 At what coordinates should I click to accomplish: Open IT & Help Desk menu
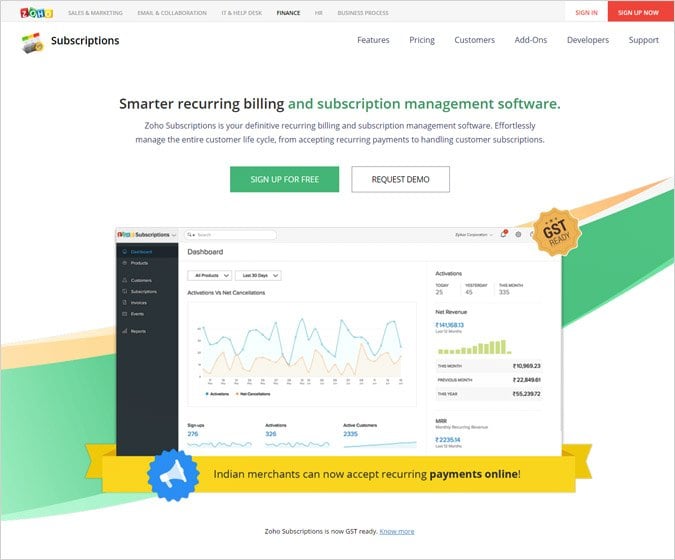tap(242, 13)
